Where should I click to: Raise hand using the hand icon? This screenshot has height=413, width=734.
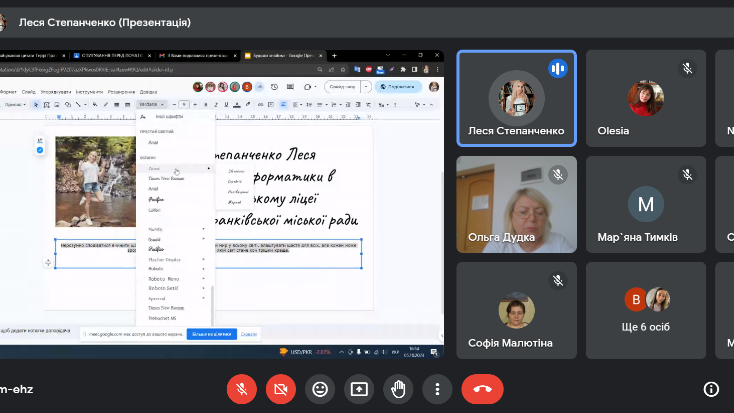pos(398,388)
